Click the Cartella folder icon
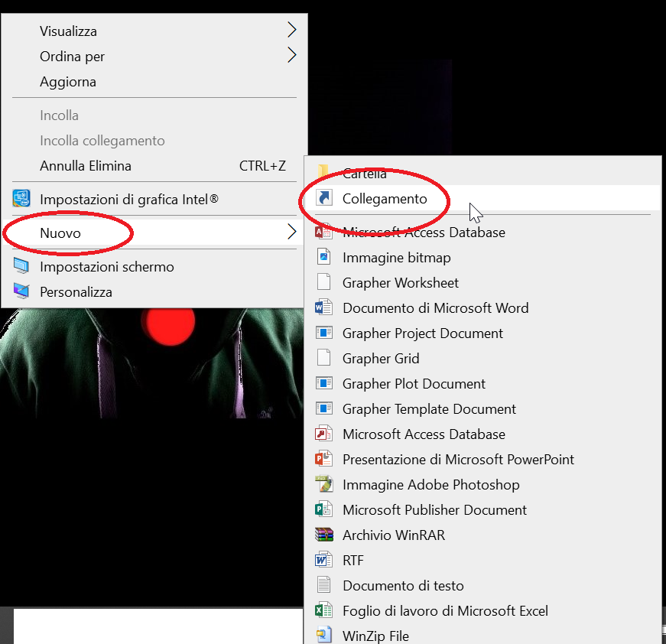This screenshot has height=644, width=666. click(323, 171)
